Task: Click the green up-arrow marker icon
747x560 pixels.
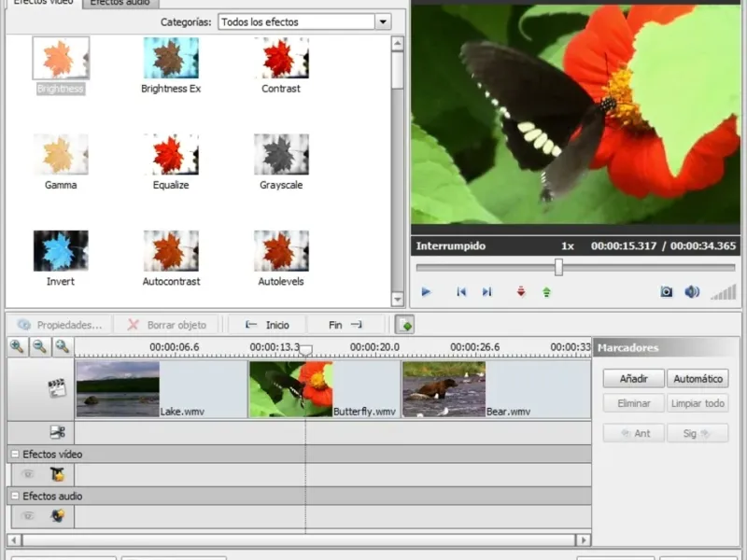Action: (546, 292)
